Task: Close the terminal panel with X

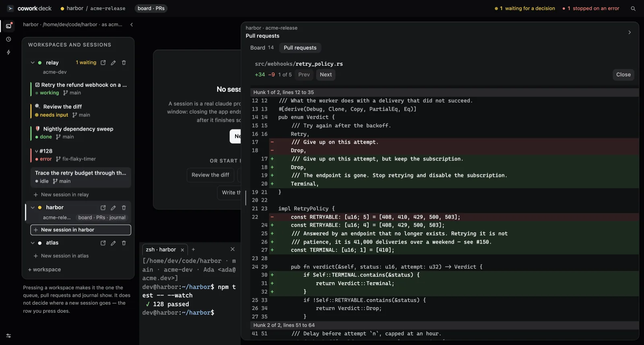Action: coord(232,249)
